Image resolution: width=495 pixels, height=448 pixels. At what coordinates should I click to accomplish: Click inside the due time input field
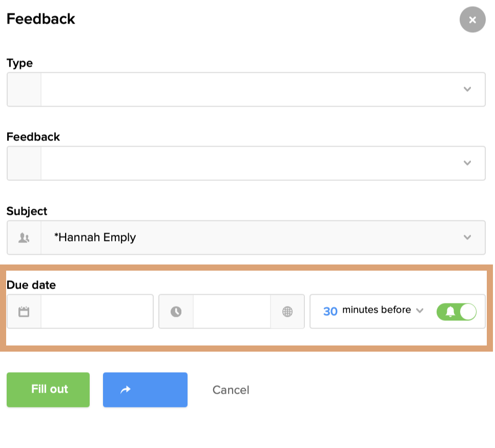[x=231, y=311]
